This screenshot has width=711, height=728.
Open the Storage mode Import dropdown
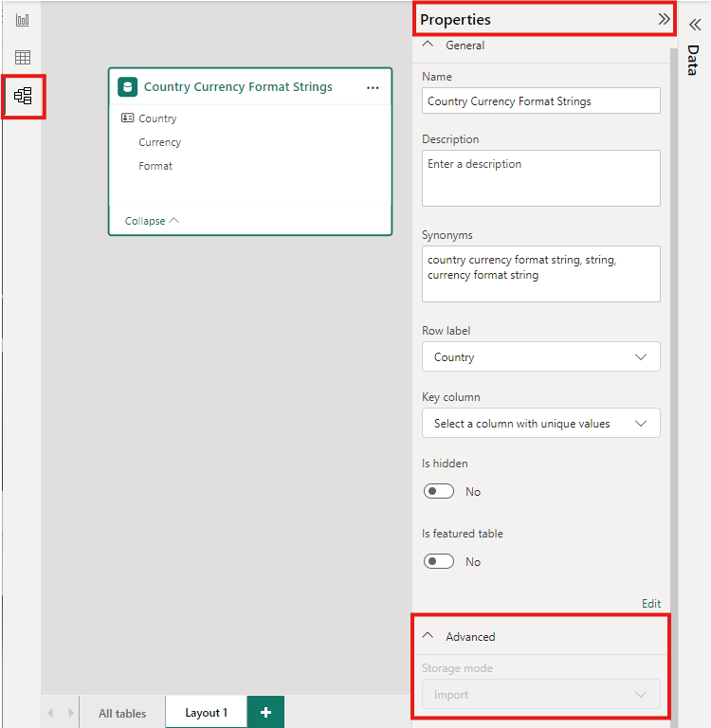pos(541,694)
